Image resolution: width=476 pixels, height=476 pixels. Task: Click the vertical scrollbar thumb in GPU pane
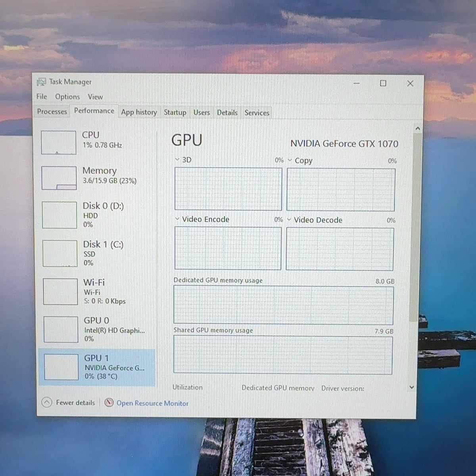[415, 227]
